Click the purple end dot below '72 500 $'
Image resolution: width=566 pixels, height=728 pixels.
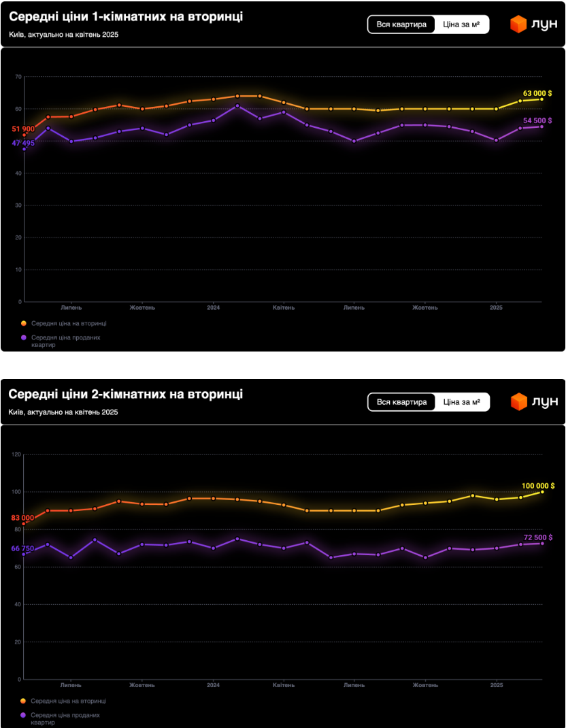tap(542, 543)
